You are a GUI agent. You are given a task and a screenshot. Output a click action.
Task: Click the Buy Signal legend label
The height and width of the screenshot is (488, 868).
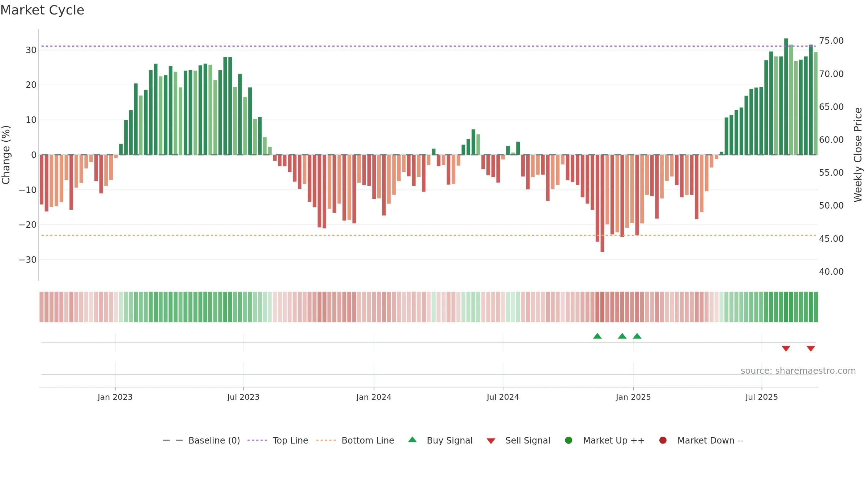tap(450, 440)
